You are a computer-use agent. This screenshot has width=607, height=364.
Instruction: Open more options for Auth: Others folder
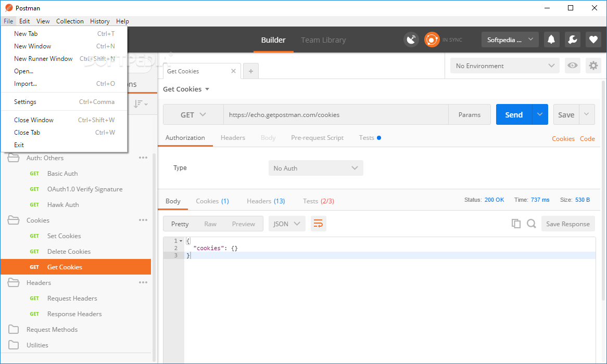(x=143, y=158)
